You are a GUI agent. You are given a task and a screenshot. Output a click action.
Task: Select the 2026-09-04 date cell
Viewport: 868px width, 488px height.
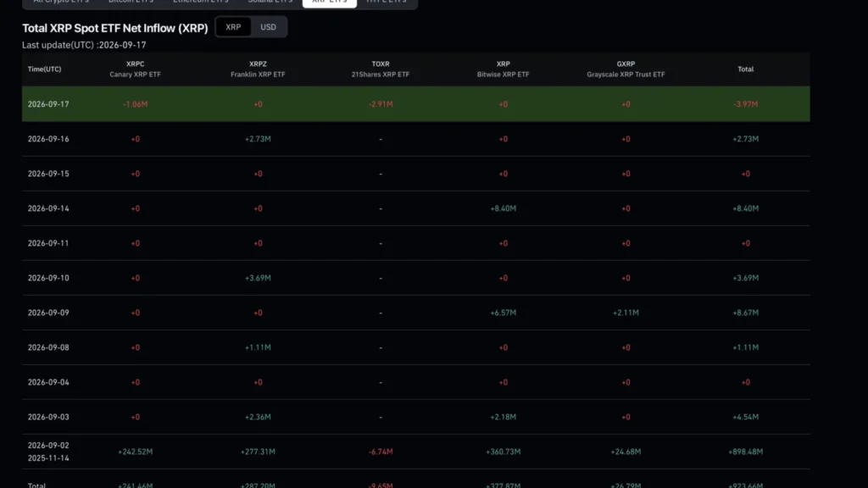(48, 382)
